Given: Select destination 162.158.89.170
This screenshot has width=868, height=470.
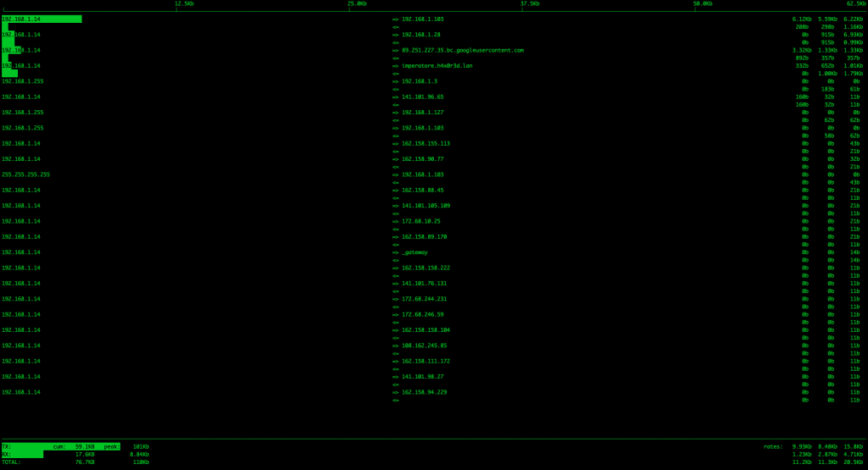Looking at the screenshot, I should 424,236.
